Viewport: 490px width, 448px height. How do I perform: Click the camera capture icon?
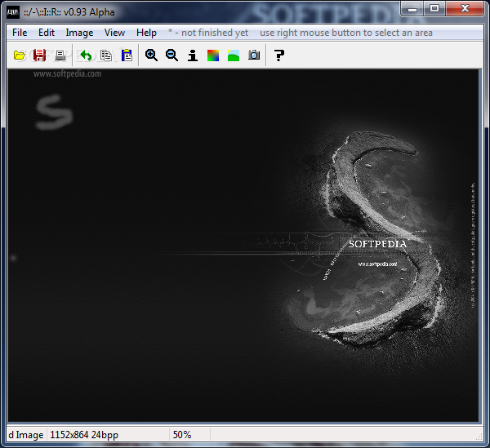[x=254, y=55]
